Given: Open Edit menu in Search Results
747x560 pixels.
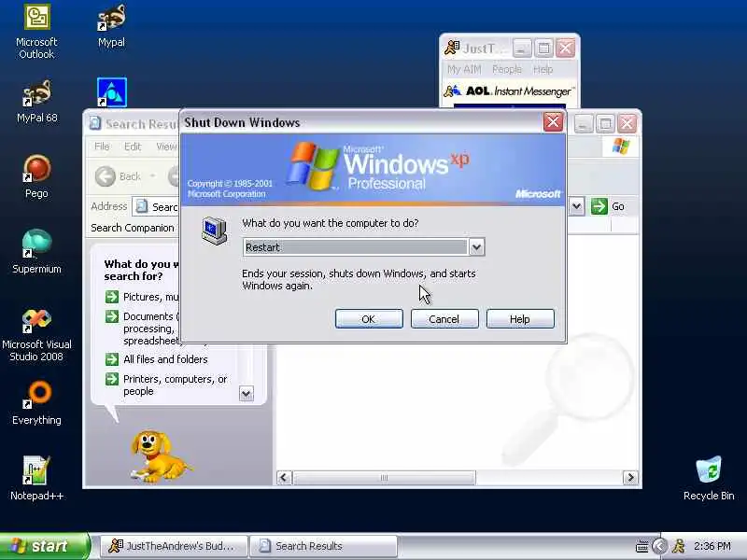Looking at the screenshot, I should tap(133, 147).
